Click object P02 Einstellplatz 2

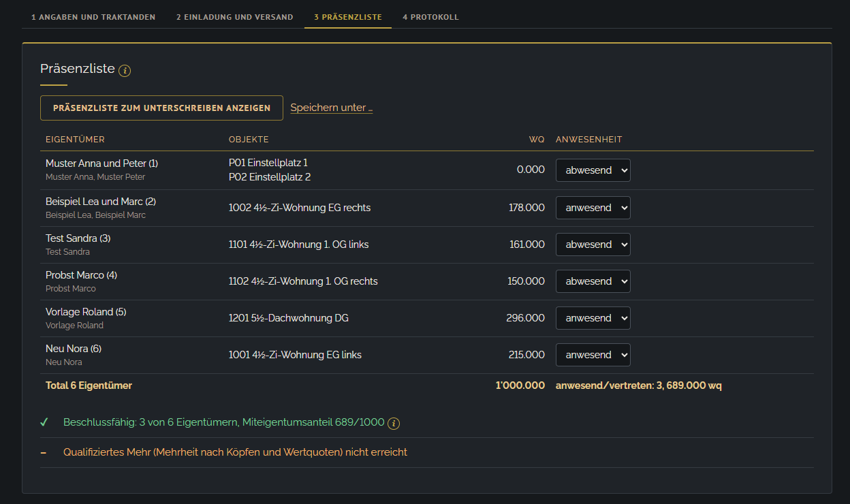tap(270, 177)
